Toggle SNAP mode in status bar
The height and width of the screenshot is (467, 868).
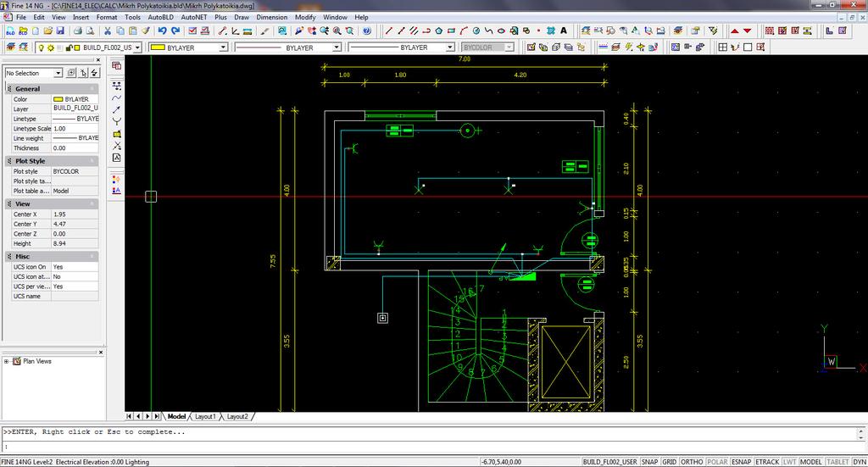click(x=649, y=461)
